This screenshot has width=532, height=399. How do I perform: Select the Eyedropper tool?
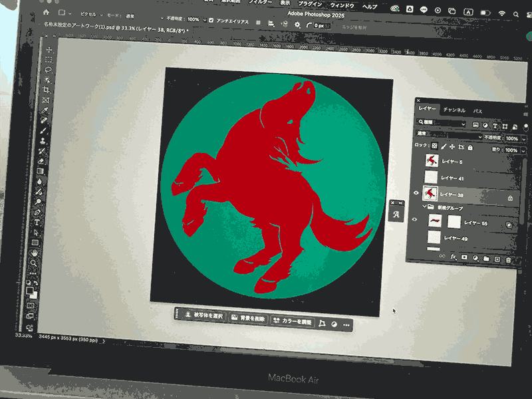[x=45, y=110]
